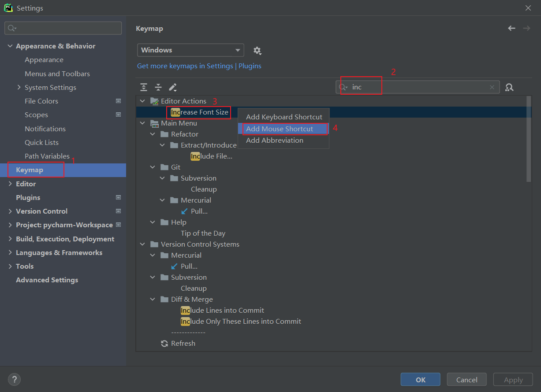Open Advanced Settings page
This screenshot has height=392, width=541.
pyautogui.click(x=47, y=280)
